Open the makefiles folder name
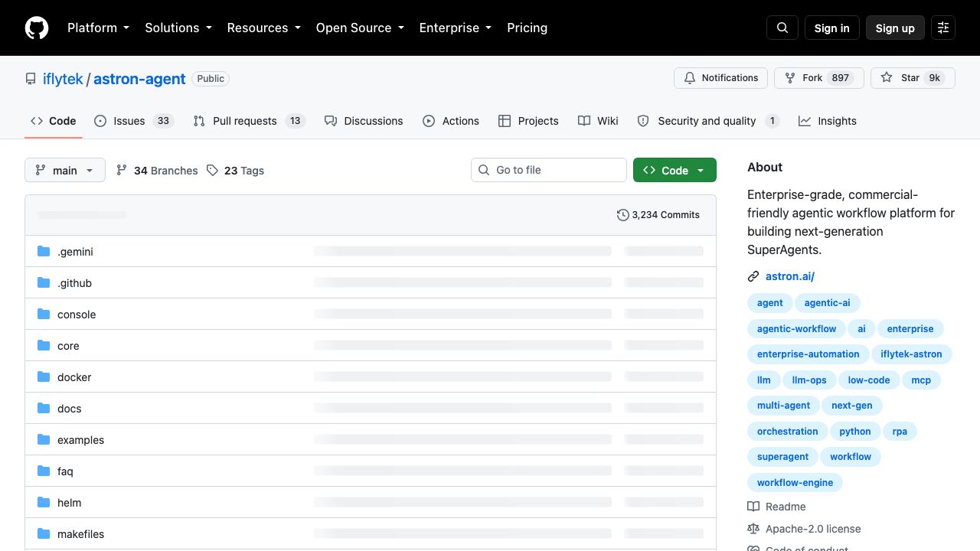Screen dimensions: 980x551 [x=80, y=534]
